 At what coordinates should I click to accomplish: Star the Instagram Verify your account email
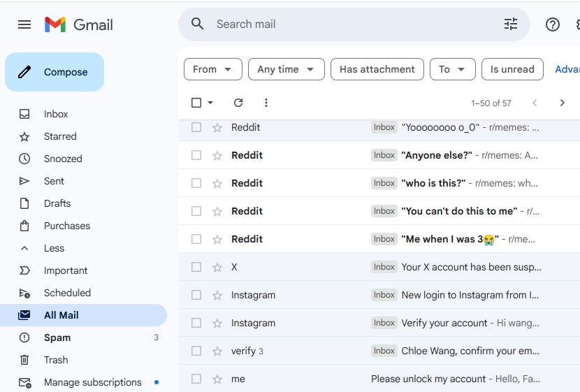pyautogui.click(x=217, y=324)
